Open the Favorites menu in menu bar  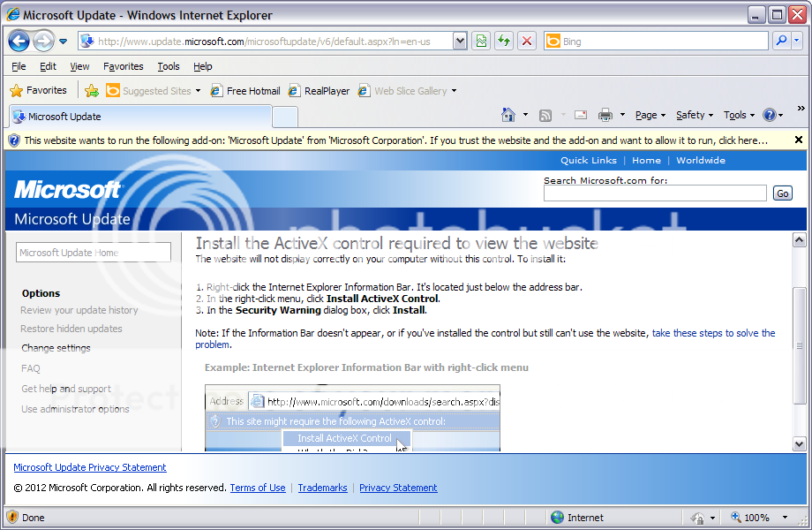click(x=123, y=66)
